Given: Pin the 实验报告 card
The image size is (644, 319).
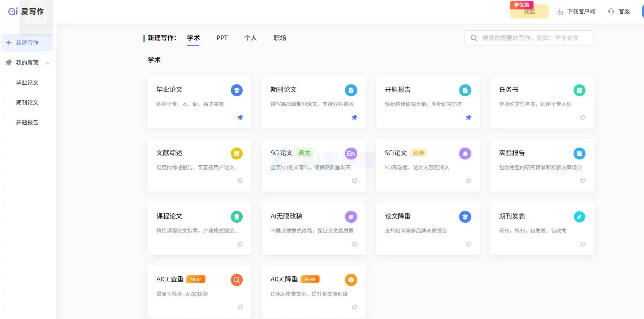Looking at the screenshot, I should (583, 181).
